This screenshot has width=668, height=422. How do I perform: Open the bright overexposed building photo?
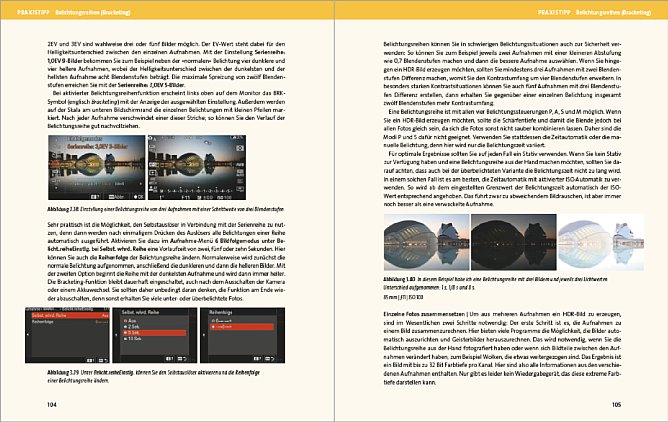(x=601, y=242)
